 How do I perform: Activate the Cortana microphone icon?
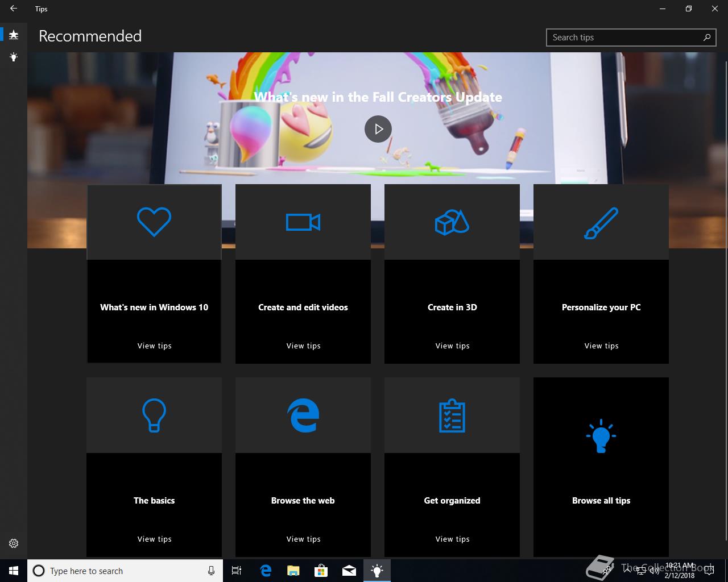pyautogui.click(x=211, y=571)
